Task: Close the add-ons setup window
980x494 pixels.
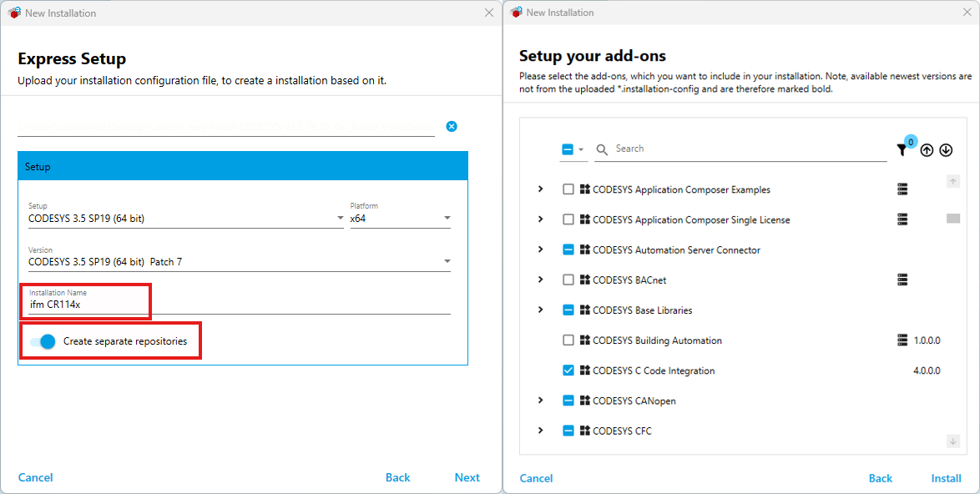Action: [967, 13]
